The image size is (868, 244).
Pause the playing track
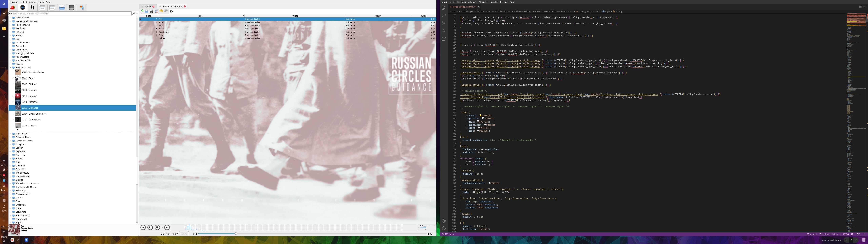click(x=150, y=228)
